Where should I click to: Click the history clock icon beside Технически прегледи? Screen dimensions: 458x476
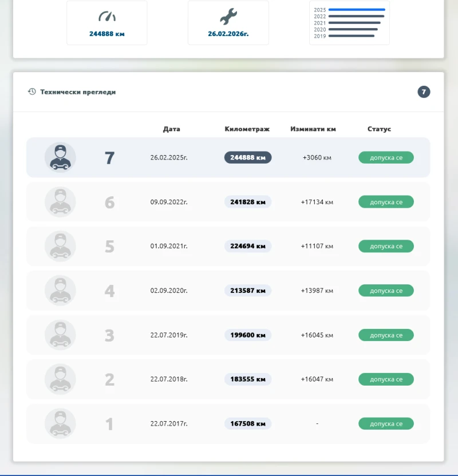point(32,92)
